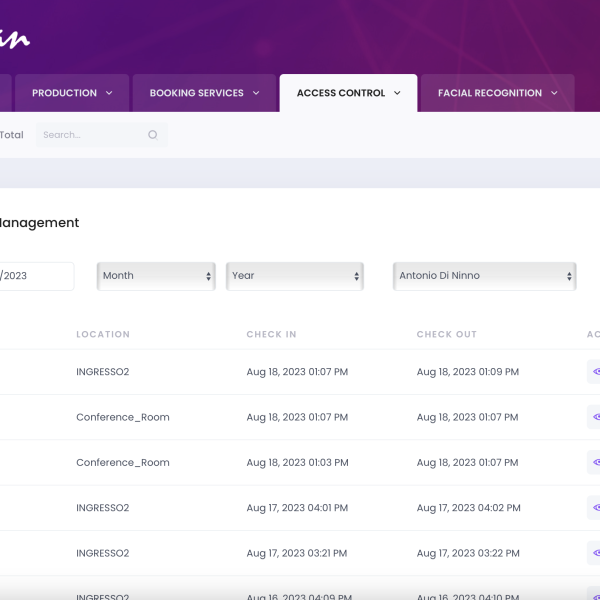Expand the Production chevron arrow
The height and width of the screenshot is (600, 600).
[x=109, y=93]
